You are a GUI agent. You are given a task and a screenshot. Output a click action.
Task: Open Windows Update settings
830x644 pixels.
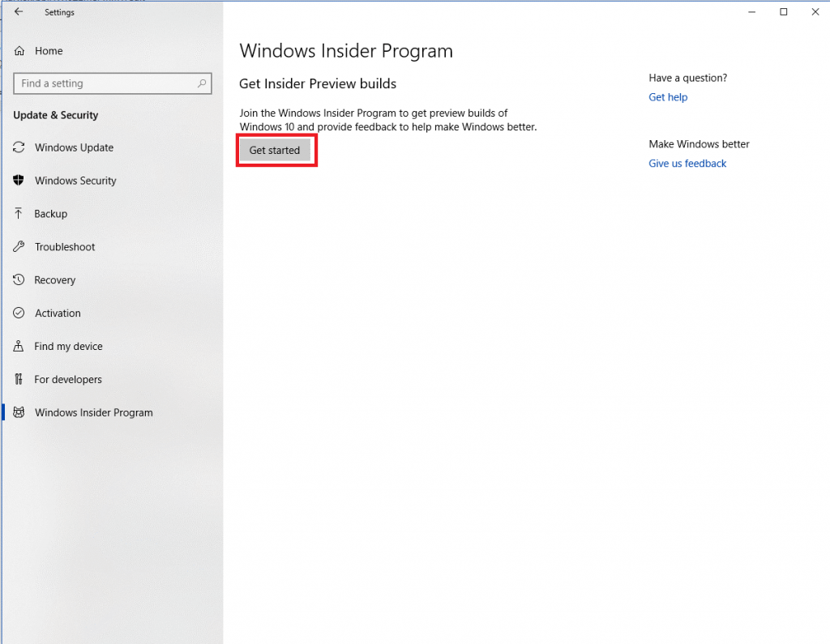pos(74,147)
